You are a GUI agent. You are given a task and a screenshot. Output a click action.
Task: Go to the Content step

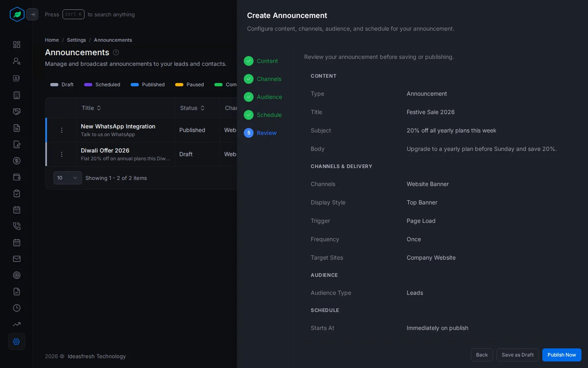[x=261, y=61]
